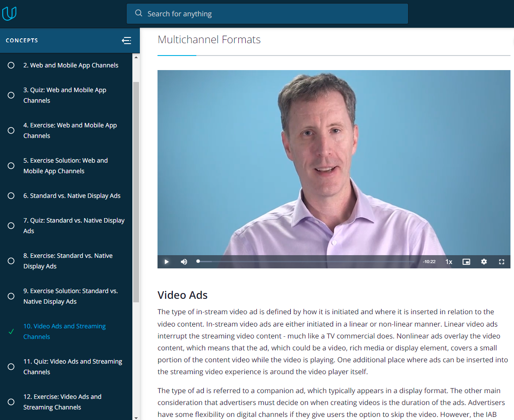
Task: Open lesson 11 Quiz: Video Ads and Streaming
Action: tap(73, 367)
